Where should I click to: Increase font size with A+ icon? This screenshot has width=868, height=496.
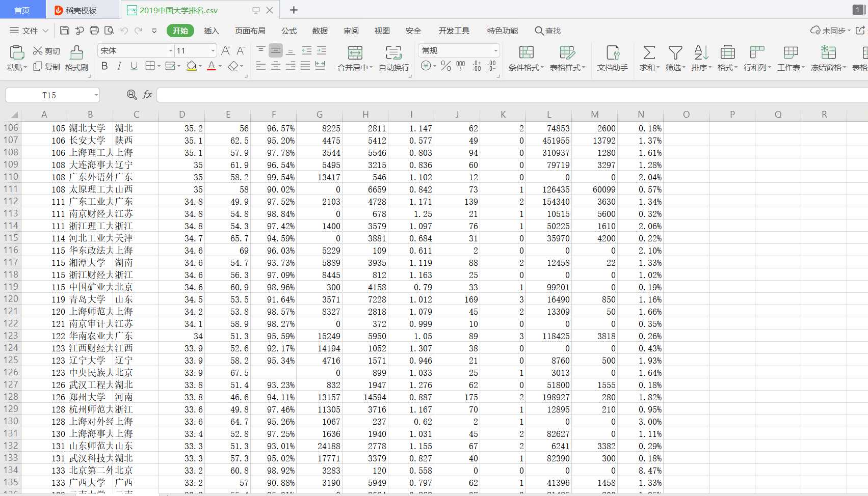coord(226,50)
